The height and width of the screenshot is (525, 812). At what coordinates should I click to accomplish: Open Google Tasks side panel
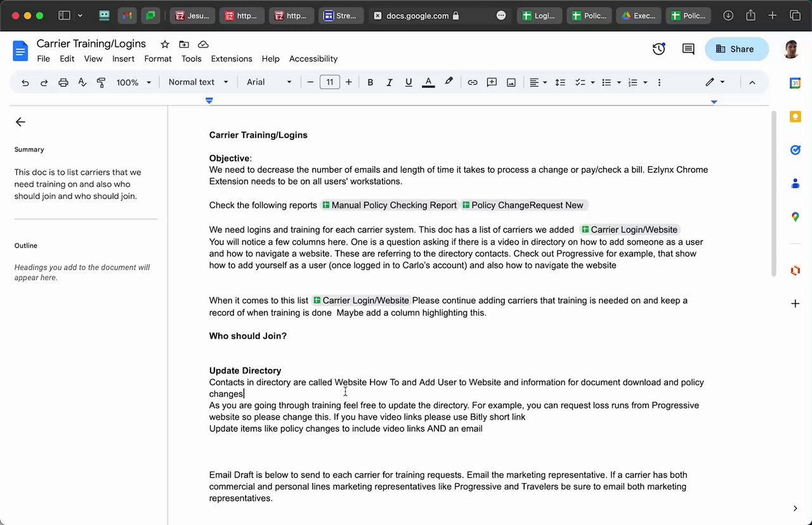795,150
